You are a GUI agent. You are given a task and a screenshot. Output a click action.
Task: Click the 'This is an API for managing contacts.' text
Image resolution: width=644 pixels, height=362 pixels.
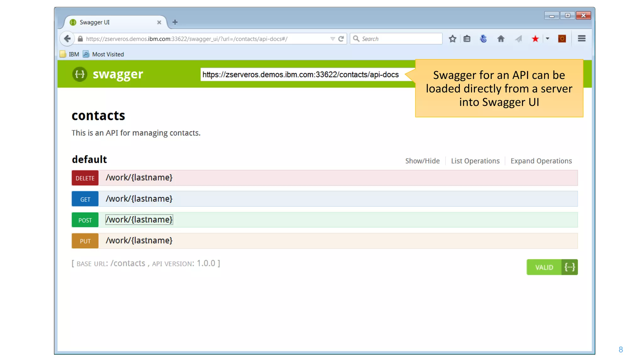pyautogui.click(x=136, y=133)
